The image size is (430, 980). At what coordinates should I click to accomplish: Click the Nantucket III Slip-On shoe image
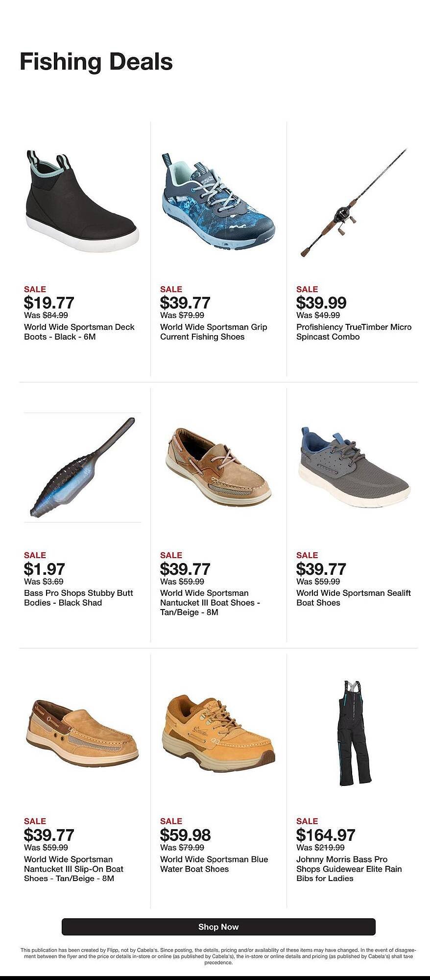[x=82, y=733]
